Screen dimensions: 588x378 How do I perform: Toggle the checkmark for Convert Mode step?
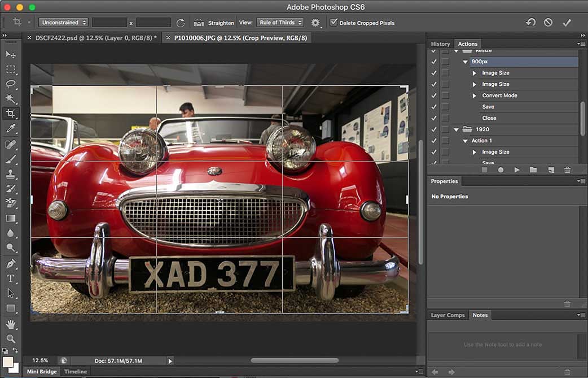pyautogui.click(x=434, y=95)
